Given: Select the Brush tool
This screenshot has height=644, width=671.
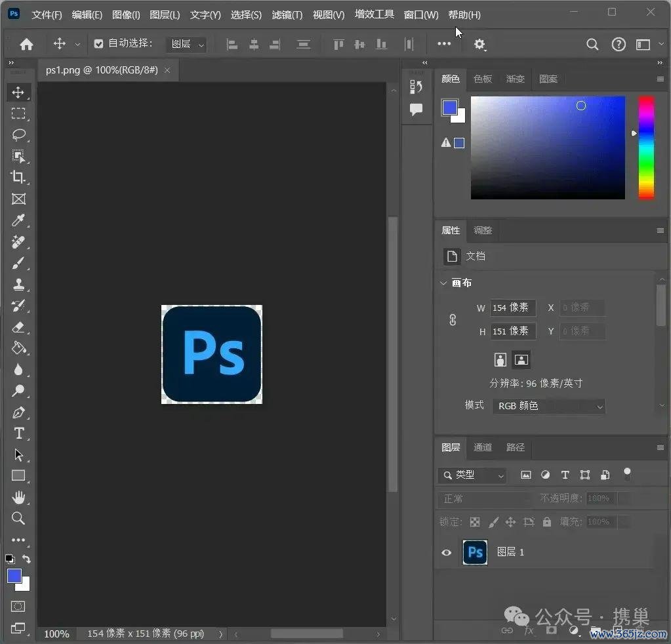Looking at the screenshot, I should 18,263.
